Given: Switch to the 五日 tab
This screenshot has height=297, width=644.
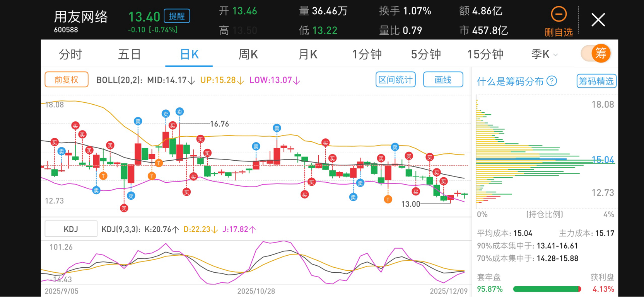Looking at the screenshot, I should pos(130,54).
